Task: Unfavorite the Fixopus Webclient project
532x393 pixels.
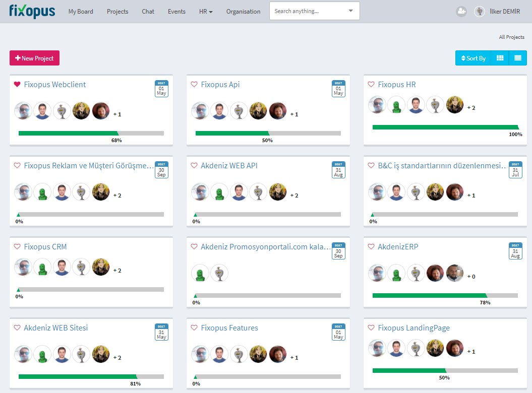Action: 17,85
